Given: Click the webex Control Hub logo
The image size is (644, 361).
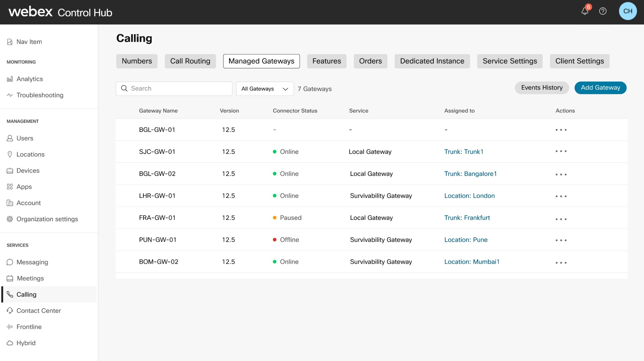Looking at the screenshot, I should tap(60, 12).
